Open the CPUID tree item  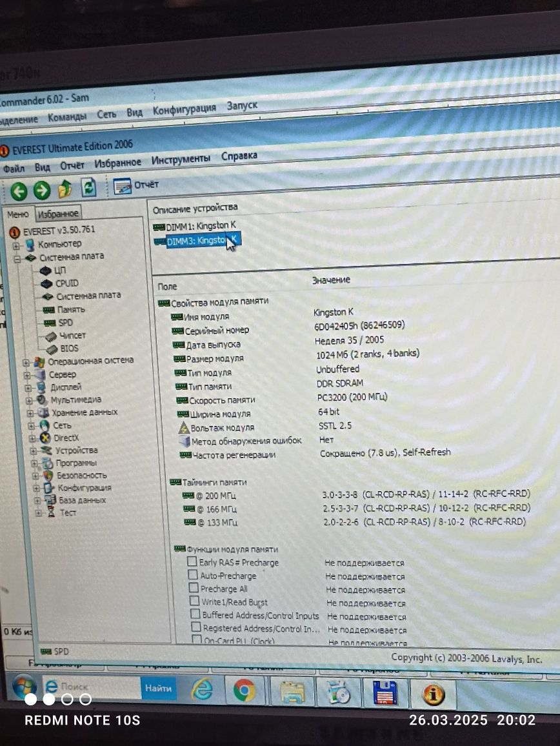(66, 283)
